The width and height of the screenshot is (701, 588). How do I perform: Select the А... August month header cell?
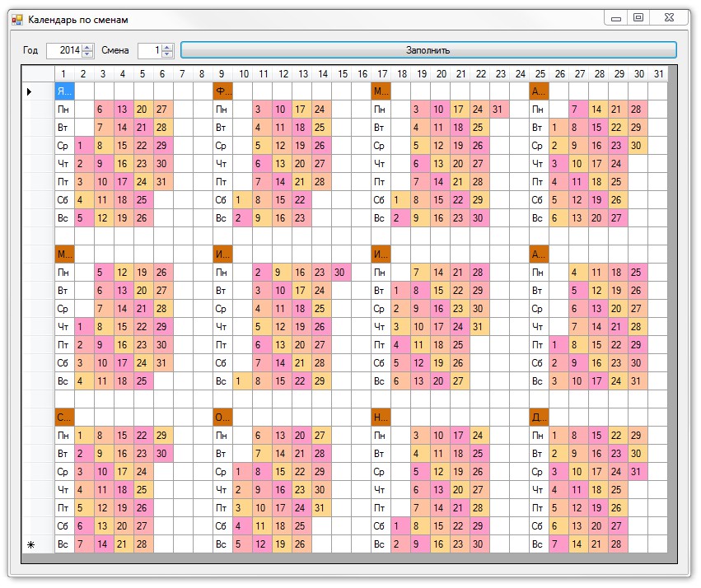[x=540, y=254]
